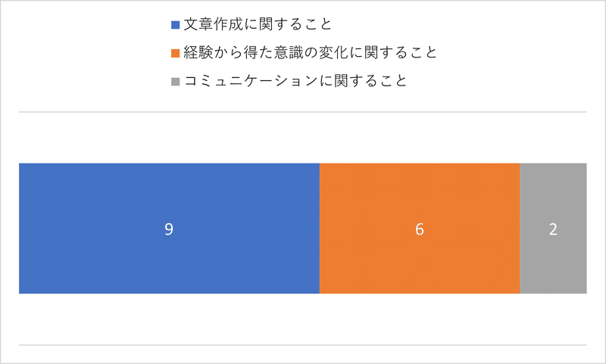Click blank space left of the legend
Image resolution: width=606 pixels, height=364 pixels.
(85, 53)
